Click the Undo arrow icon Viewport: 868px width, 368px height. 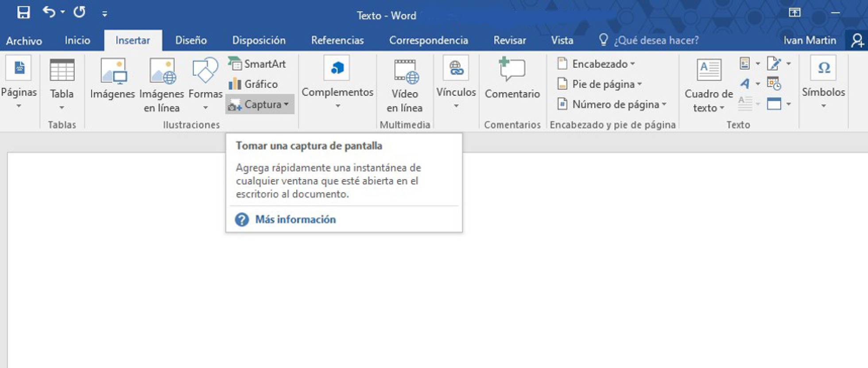pyautogui.click(x=49, y=12)
